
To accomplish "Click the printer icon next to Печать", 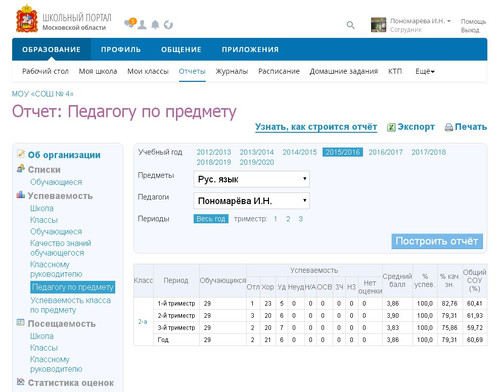I will click(x=449, y=127).
